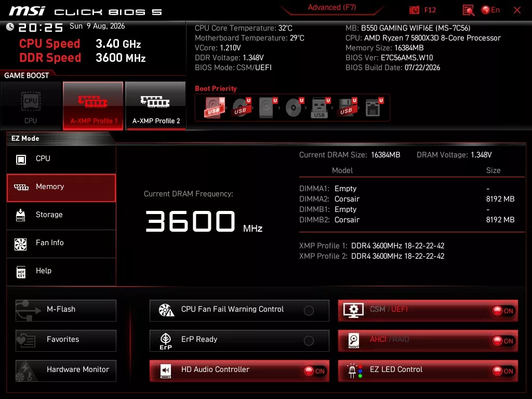This screenshot has height=399, width=532.
Task: Click the Memory module icon in sidebar
Action: click(21, 187)
